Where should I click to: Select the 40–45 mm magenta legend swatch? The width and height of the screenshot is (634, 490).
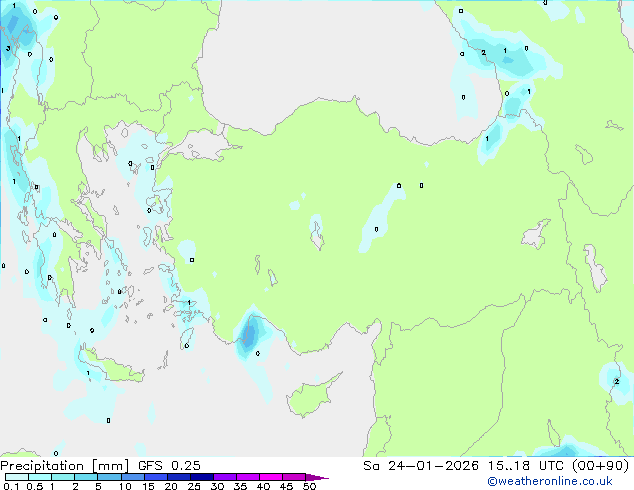271,477
